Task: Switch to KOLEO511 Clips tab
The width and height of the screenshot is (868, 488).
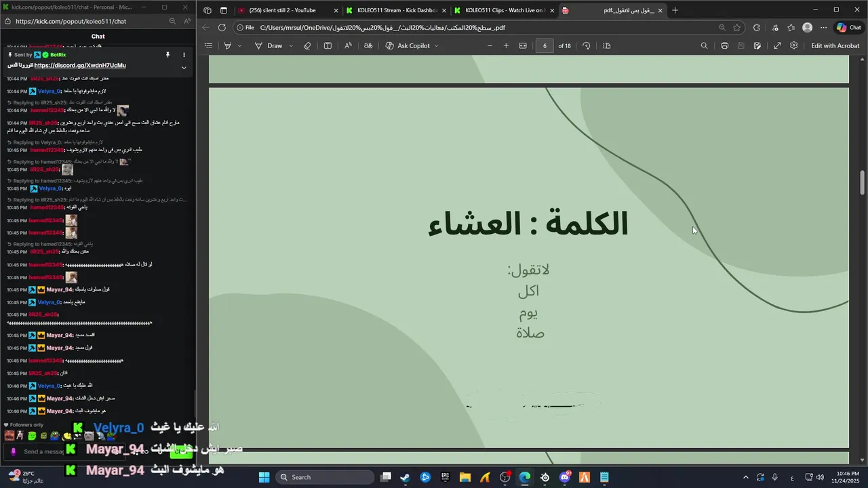Action: 505,10
